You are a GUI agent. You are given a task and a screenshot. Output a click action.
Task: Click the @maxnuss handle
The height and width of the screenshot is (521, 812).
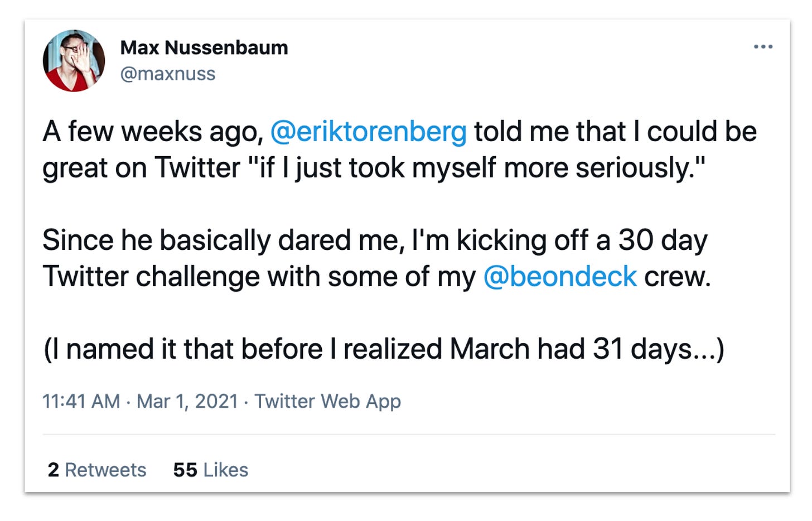tap(168, 74)
